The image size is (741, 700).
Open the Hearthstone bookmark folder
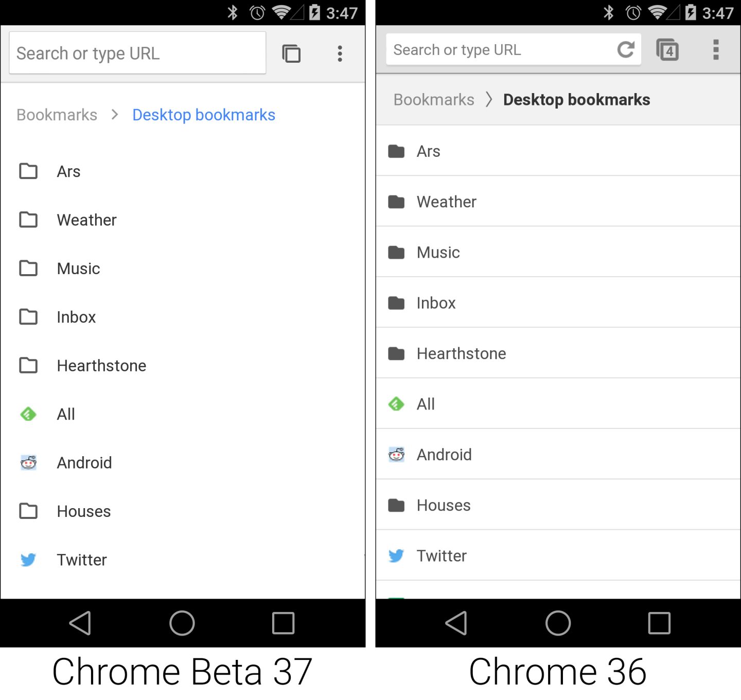click(x=101, y=365)
